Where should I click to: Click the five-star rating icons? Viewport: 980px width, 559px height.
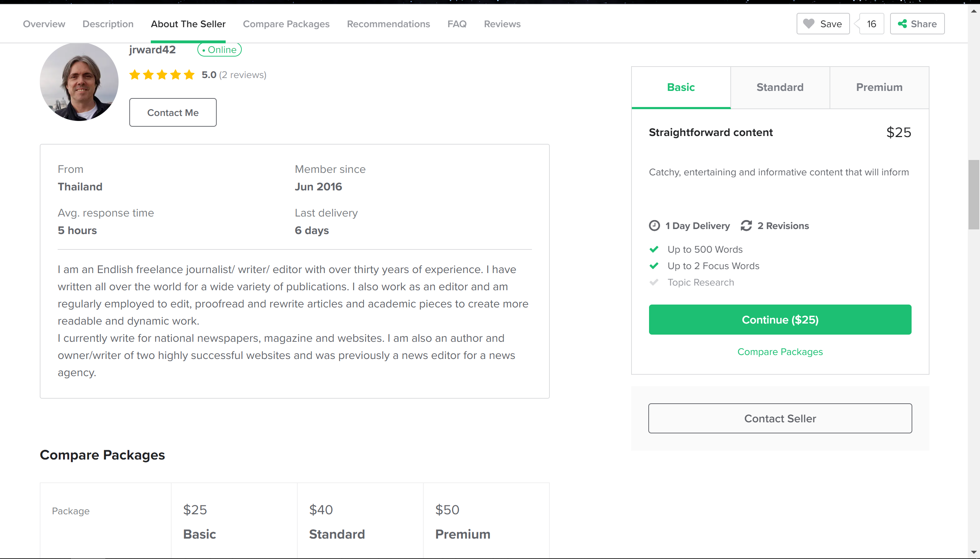pyautogui.click(x=162, y=74)
